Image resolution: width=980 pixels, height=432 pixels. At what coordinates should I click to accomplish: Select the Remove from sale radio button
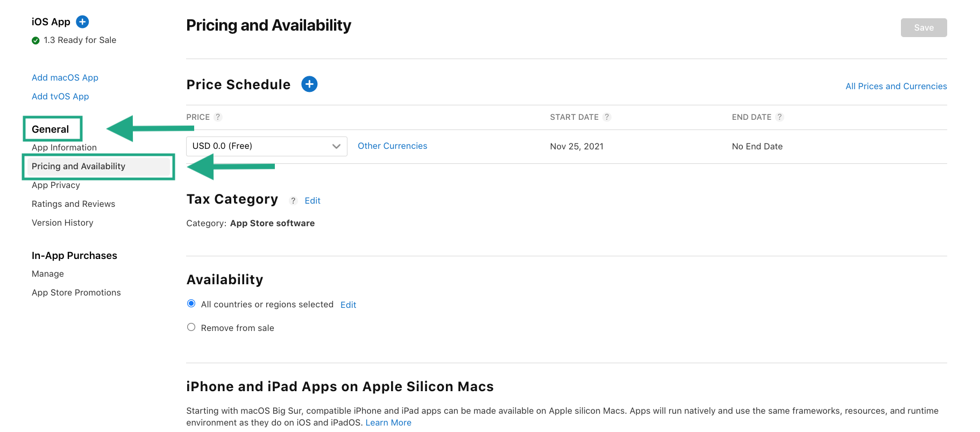[x=191, y=327]
